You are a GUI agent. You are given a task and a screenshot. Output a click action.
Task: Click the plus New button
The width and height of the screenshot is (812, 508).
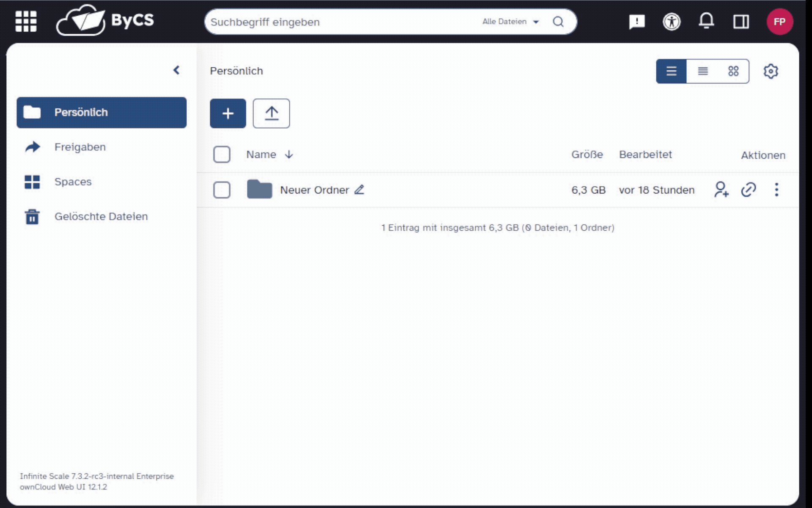click(228, 113)
